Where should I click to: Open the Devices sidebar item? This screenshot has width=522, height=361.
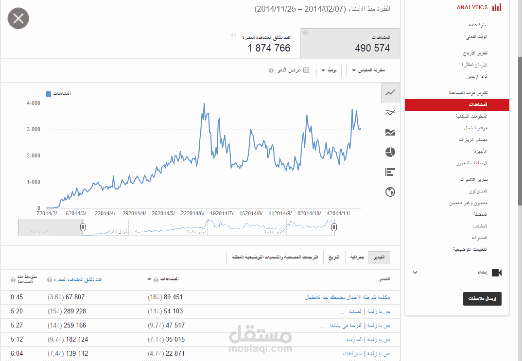(480, 151)
